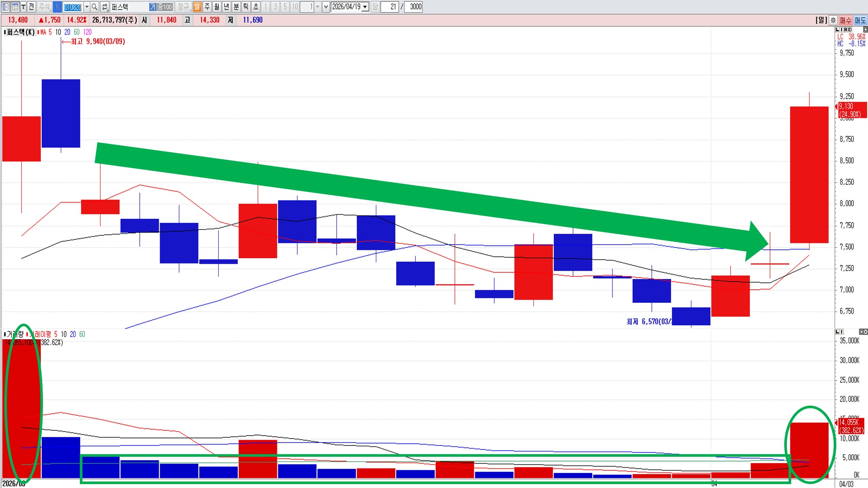Image resolution: width=868 pixels, height=488 pixels.
Task: Toggle daily (일) chart period
Action: (x=197, y=7)
